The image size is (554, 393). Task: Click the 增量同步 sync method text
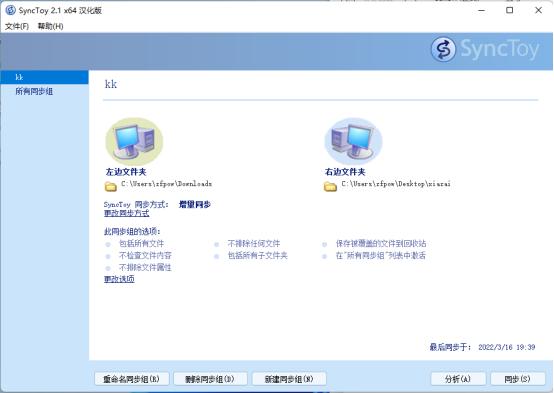pos(195,204)
